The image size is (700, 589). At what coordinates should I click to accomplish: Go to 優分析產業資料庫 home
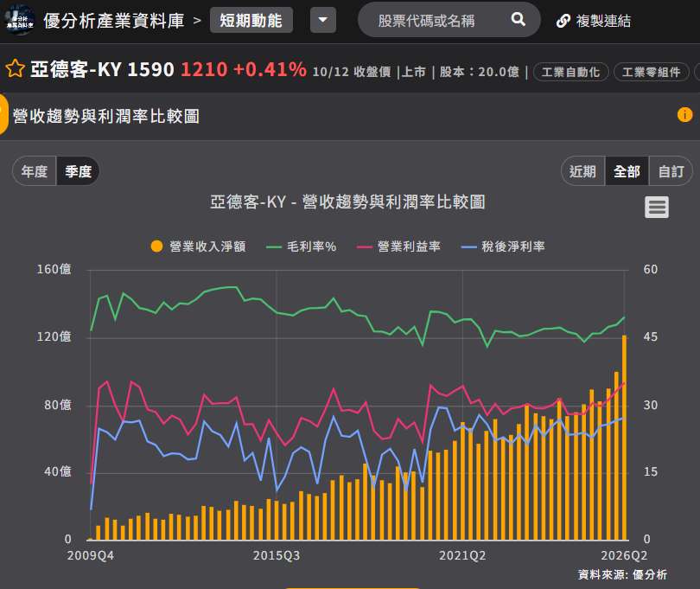point(114,21)
